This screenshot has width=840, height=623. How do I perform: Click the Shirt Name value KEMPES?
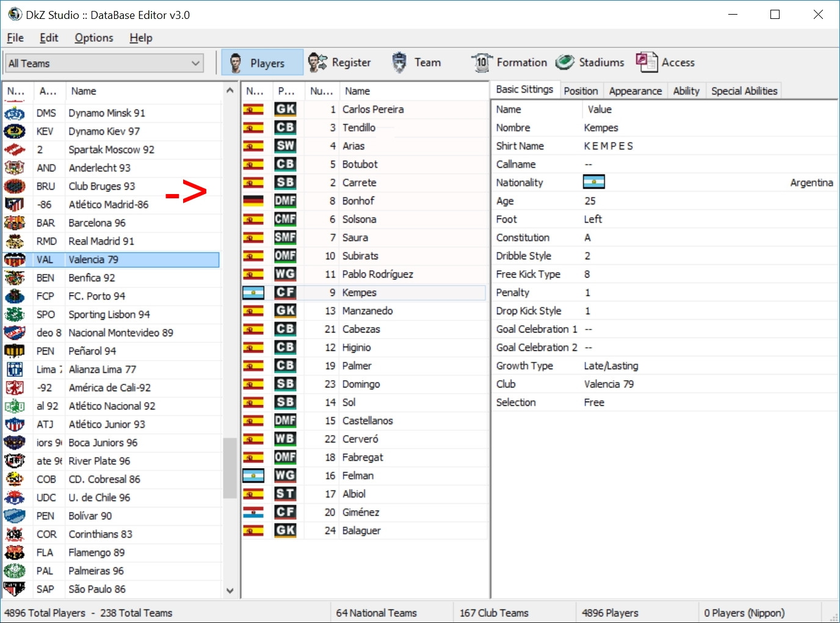click(x=608, y=146)
